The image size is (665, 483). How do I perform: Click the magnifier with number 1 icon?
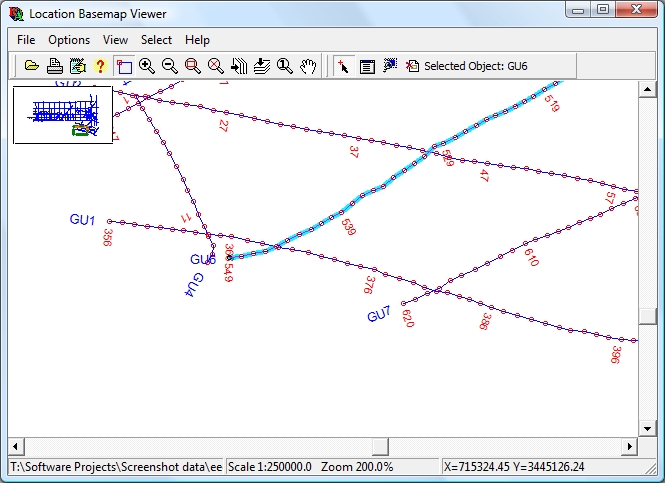[285, 66]
